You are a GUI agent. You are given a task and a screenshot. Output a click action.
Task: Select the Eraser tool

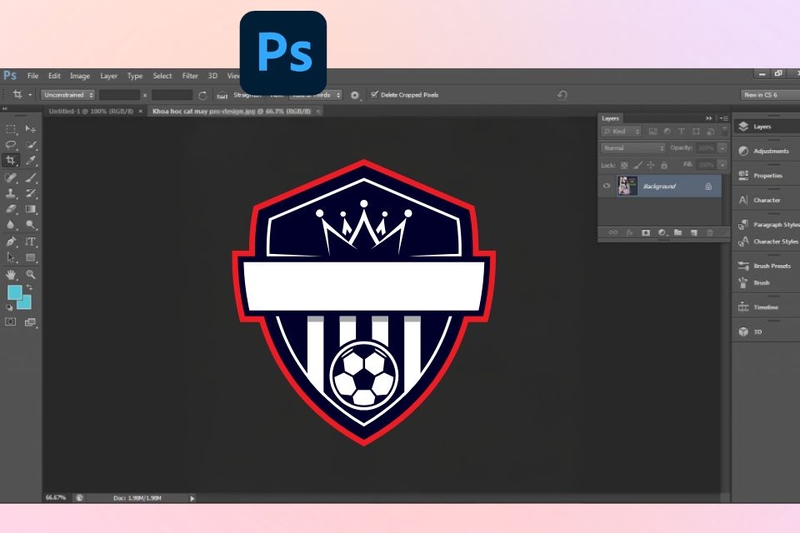pyautogui.click(x=11, y=209)
